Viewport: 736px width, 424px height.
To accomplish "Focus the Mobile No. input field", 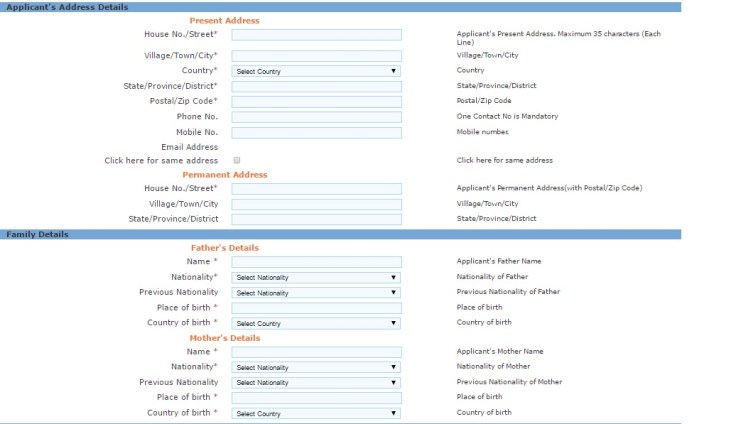I will 316,132.
